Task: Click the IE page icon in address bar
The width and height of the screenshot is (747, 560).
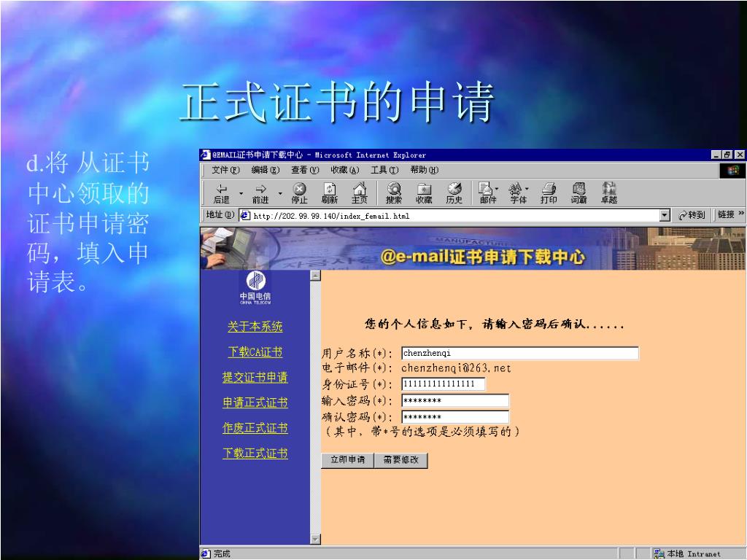Action: coord(245,216)
